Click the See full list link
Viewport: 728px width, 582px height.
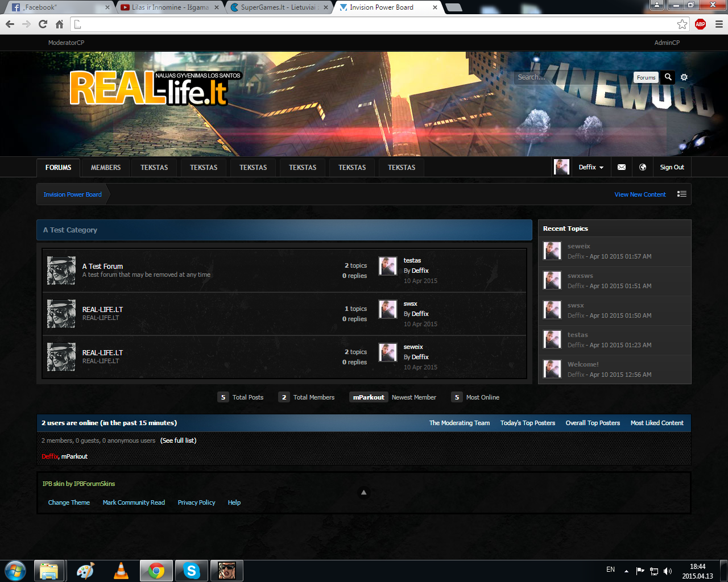pos(179,440)
